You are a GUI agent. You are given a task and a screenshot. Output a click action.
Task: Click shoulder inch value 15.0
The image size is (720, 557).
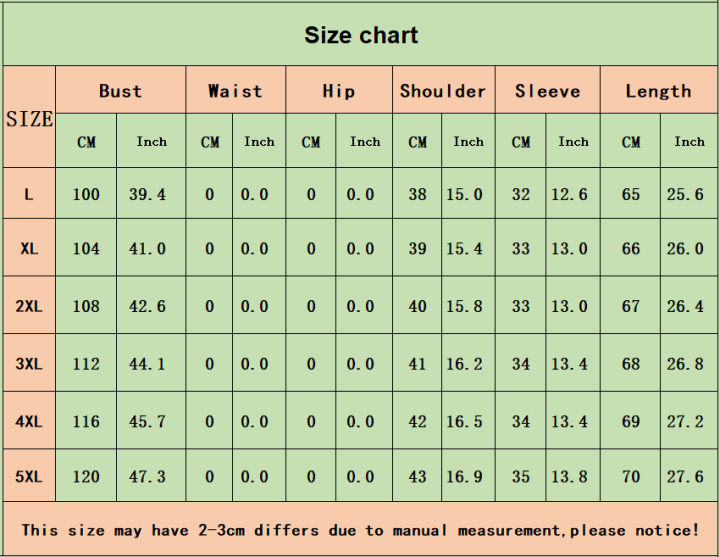click(464, 194)
